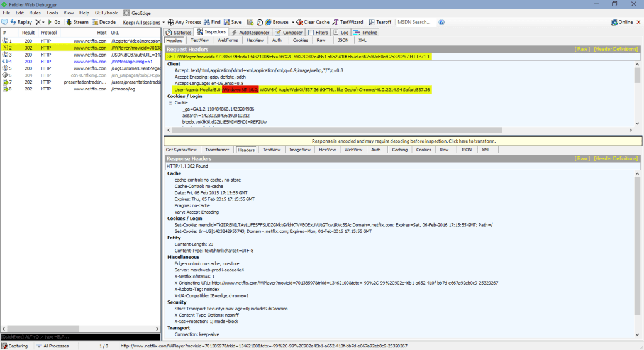
Task: Open request JSON tab
Action: coord(343,40)
